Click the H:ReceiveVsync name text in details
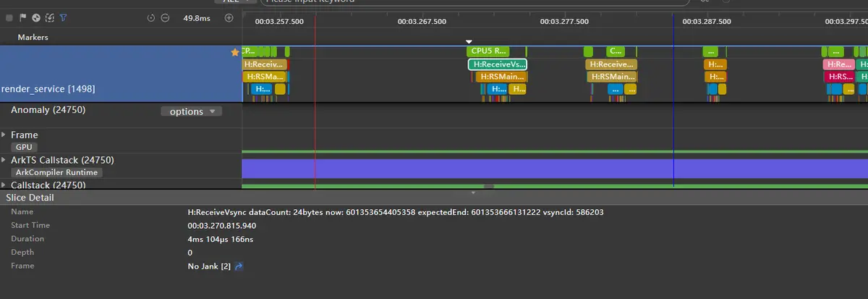This screenshot has height=299, width=868. pos(396,212)
